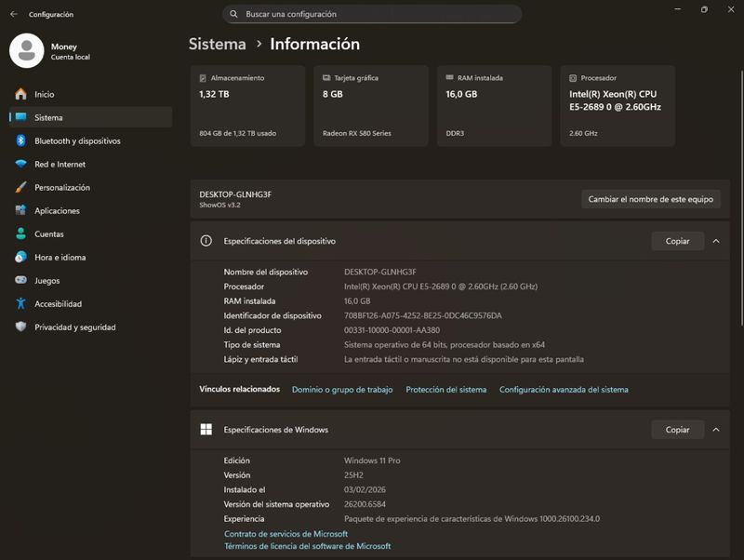The width and height of the screenshot is (744, 560).
Task: Click the Money account avatar
Action: tap(27, 51)
